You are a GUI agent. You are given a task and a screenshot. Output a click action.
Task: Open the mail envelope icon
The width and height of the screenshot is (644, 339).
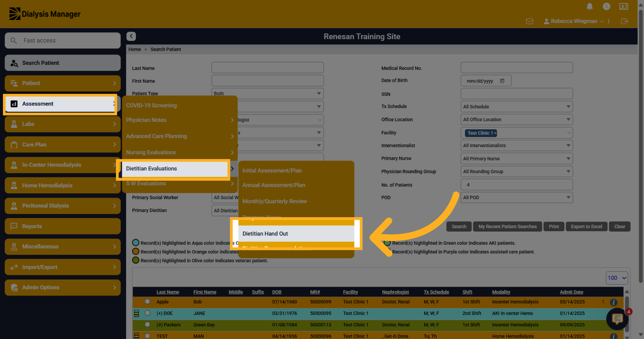coord(530,21)
